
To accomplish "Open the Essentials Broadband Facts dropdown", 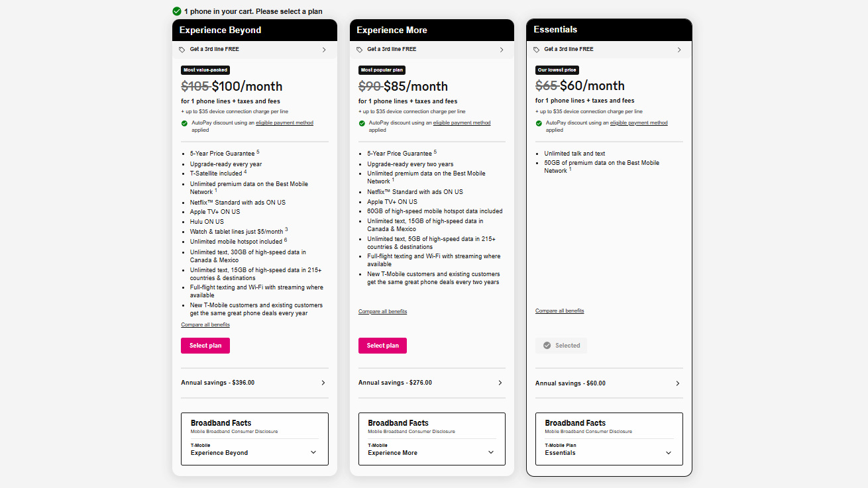I will (x=667, y=452).
